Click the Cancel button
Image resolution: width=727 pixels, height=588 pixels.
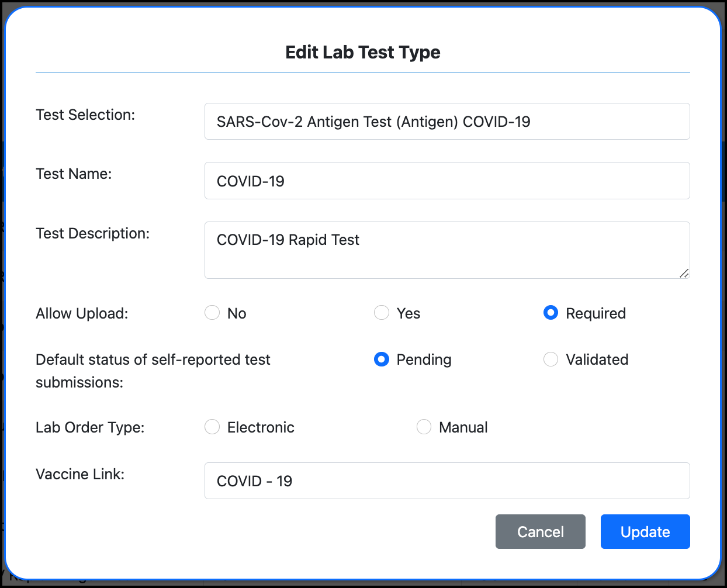click(540, 532)
